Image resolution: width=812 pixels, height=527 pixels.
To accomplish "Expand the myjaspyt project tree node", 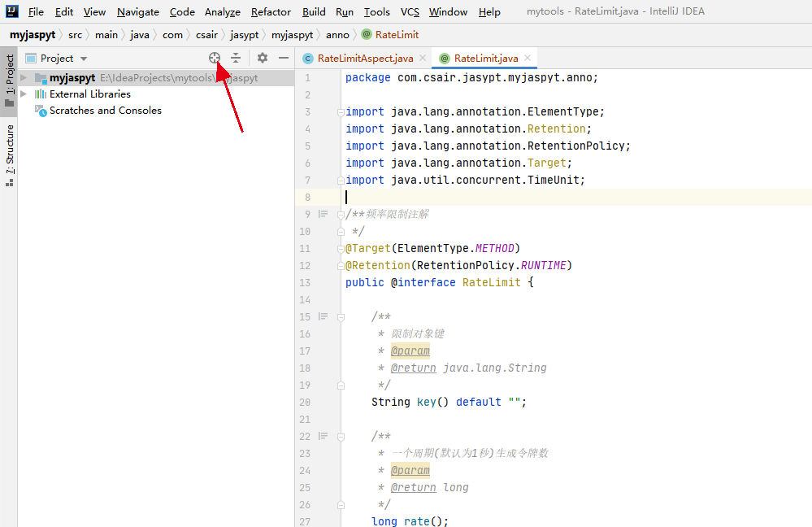I will (x=24, y=78).
